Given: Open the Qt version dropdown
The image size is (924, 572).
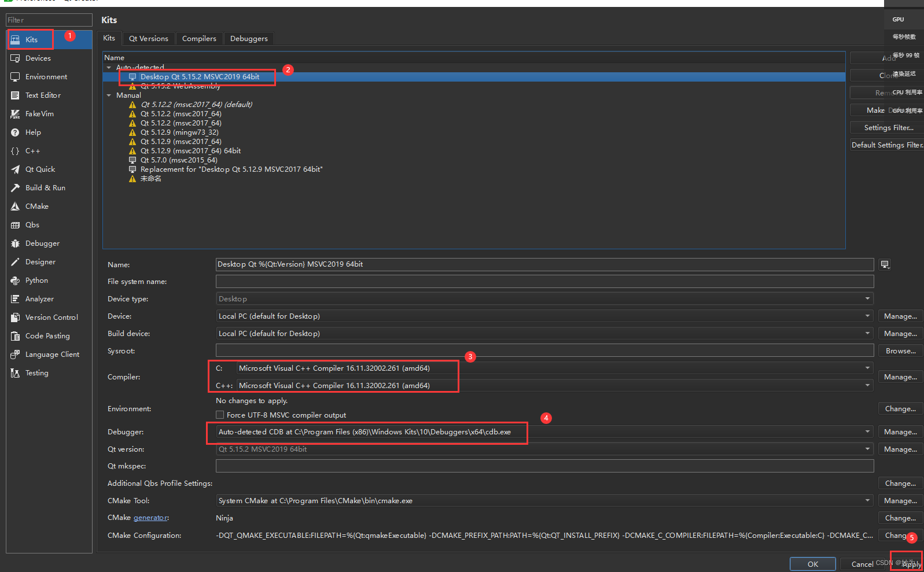Looking at the screenshot, I should coord(544,449).
